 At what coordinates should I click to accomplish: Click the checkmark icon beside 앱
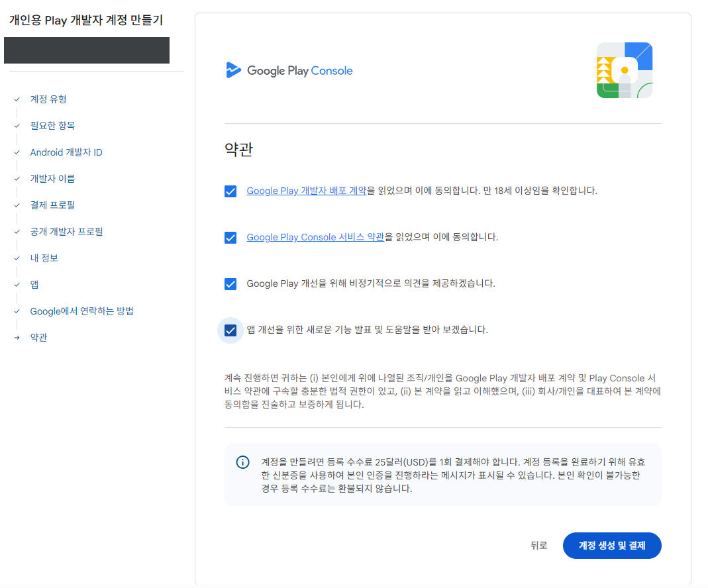pos(17,285)
